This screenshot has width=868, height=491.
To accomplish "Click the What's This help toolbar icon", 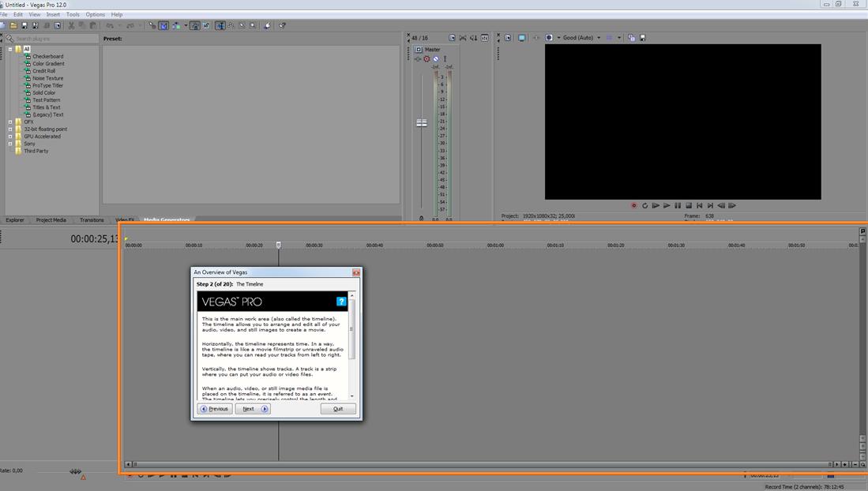I will (282, 25).
